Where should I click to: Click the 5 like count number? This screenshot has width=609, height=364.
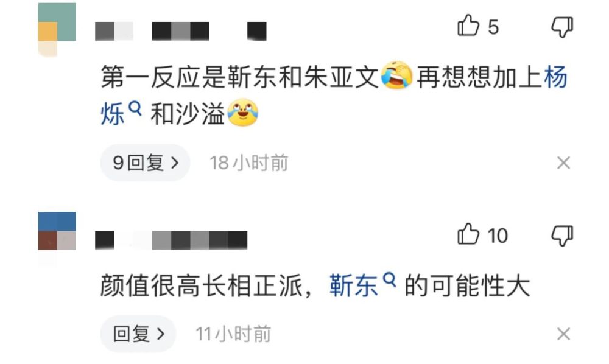tap(493, 27)
